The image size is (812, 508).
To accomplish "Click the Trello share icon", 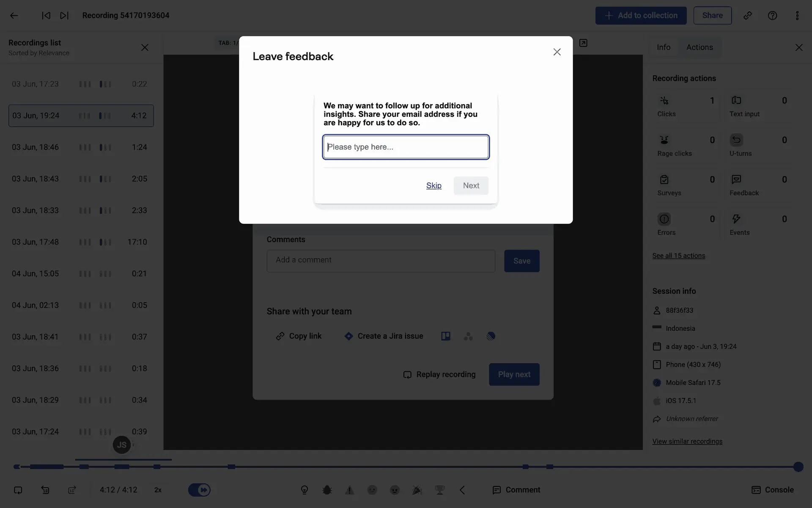I will [x=446, y=336].
